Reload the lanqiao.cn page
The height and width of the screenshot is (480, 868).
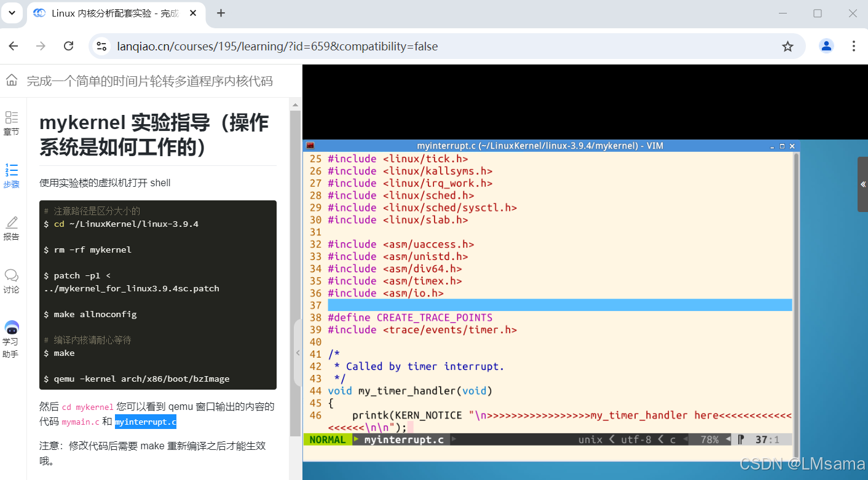click(69, 46)
